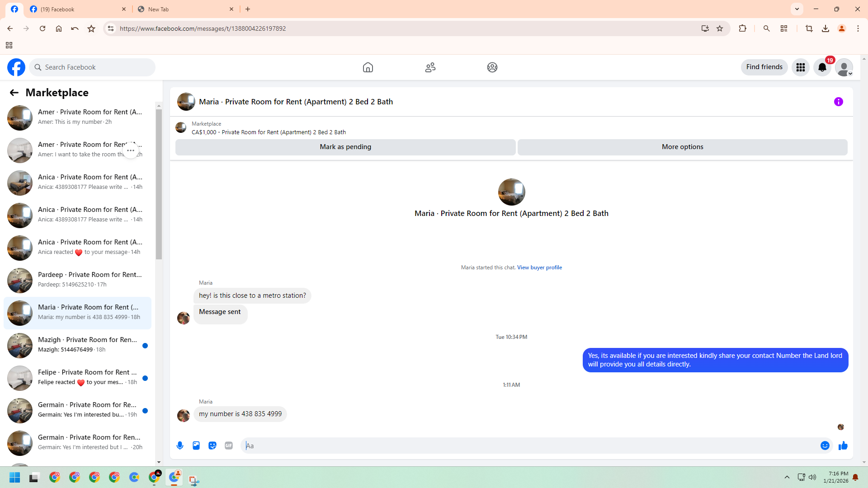Screen dimensions: 868x488
Task: Attach a photo using the image icon
Action: [196, 446]
